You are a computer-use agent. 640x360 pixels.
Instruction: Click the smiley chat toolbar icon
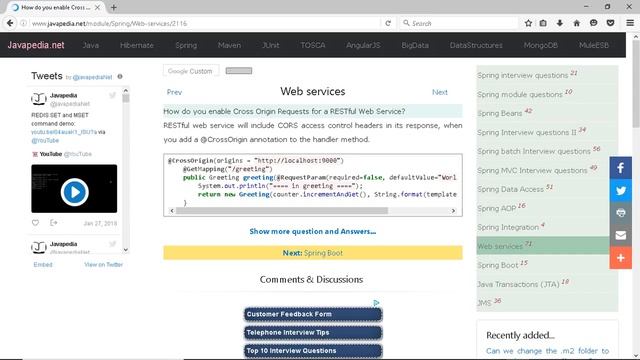tap(593, 23)
